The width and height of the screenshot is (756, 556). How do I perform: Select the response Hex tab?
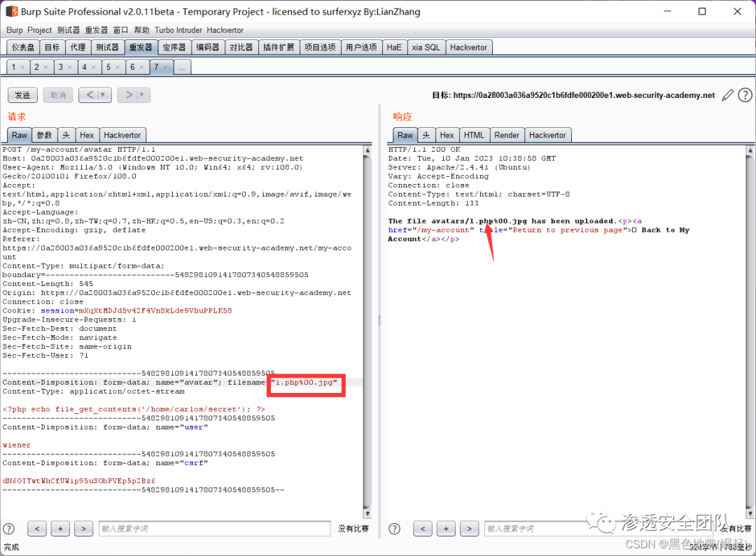pos(447,136)
